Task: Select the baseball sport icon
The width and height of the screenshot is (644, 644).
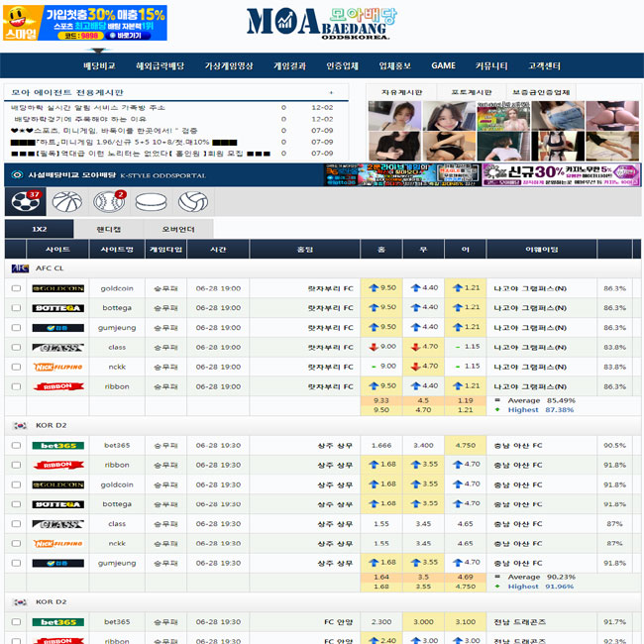Action: pos(109,202)
